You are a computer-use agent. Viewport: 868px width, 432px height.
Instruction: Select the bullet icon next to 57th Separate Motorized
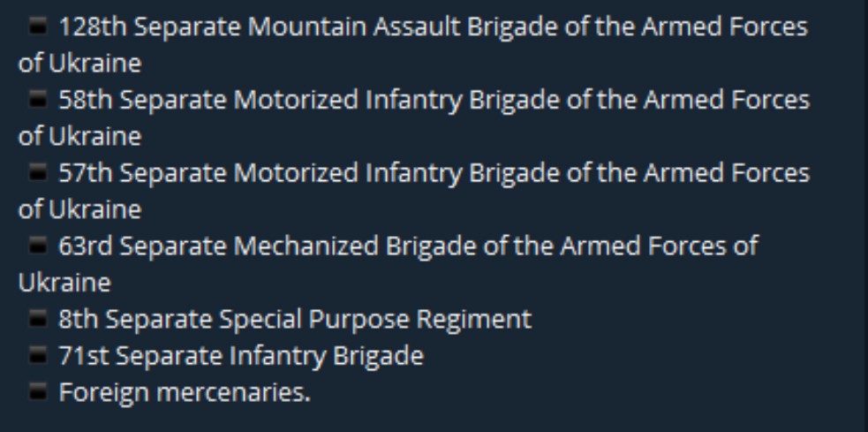point(37,173)
